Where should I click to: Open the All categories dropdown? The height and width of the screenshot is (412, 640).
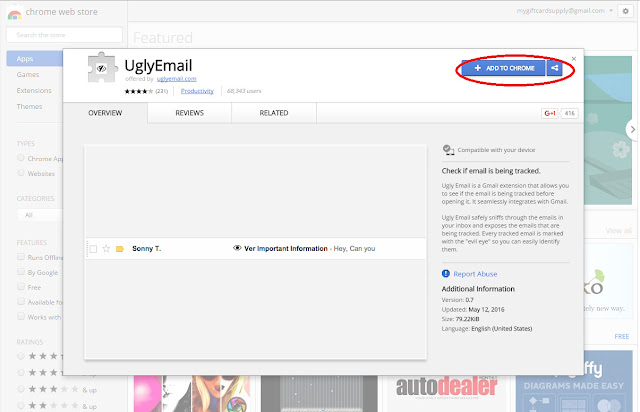[40, 215]
